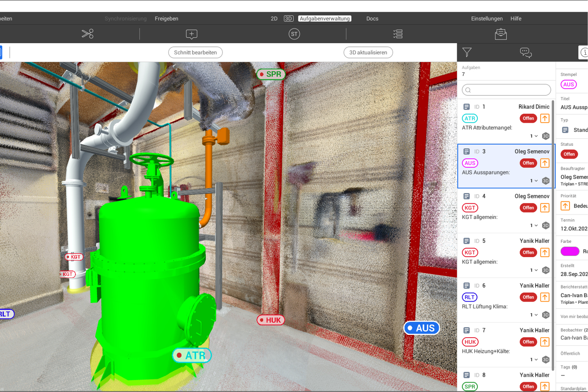Expand the count dropdown on task ID 3
Screen dimensions: 588x392
(x=534, y=181)
